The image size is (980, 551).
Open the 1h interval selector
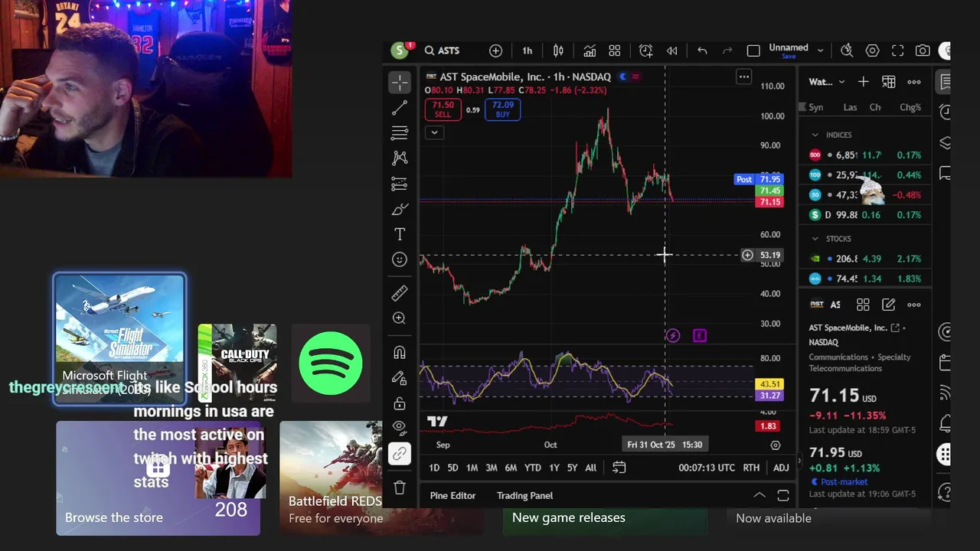click(527, 51)
